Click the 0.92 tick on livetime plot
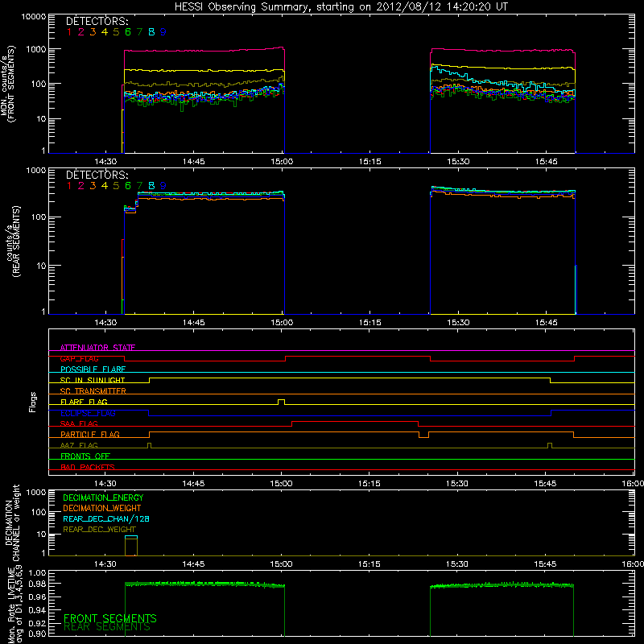 coord(37,623)
